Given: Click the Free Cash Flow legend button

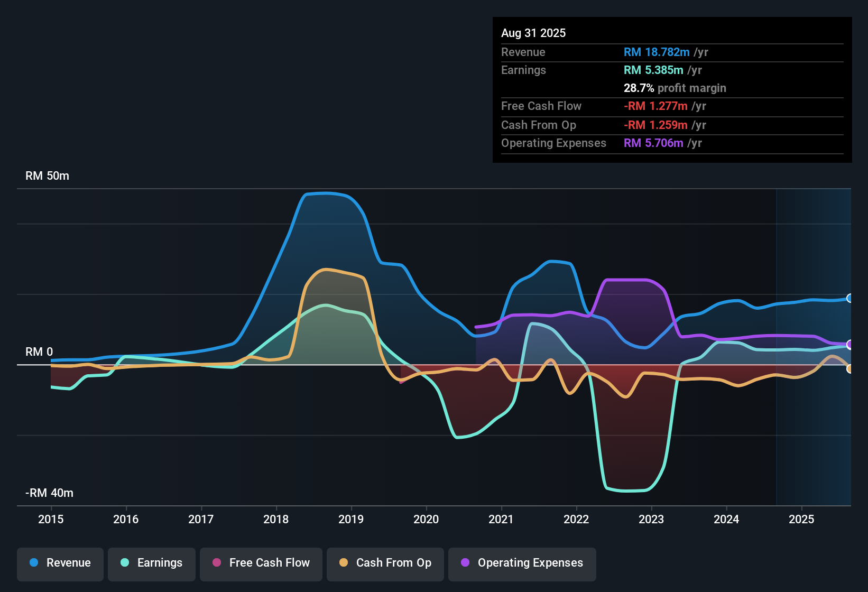Looking at the screenshot, I should click(x=261, y=563).
